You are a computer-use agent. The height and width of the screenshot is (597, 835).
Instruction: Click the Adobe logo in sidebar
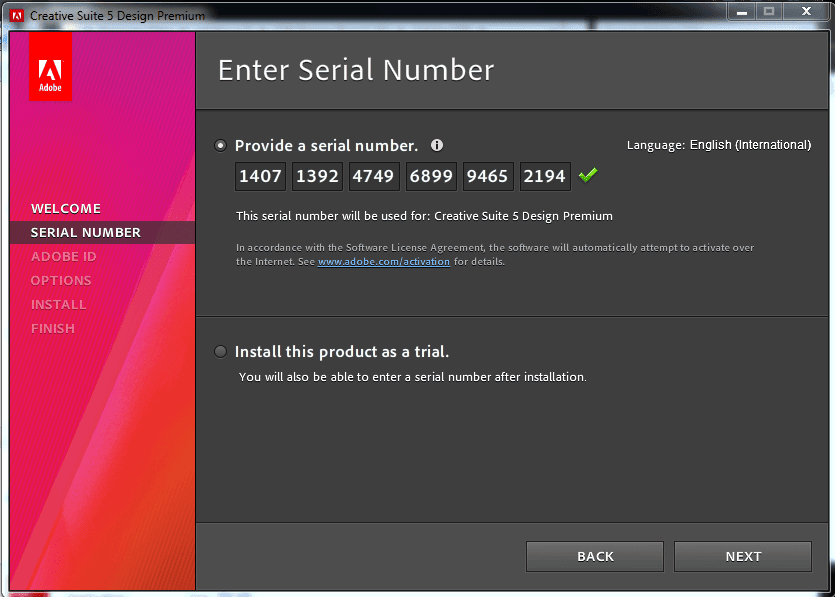(51, 67)
